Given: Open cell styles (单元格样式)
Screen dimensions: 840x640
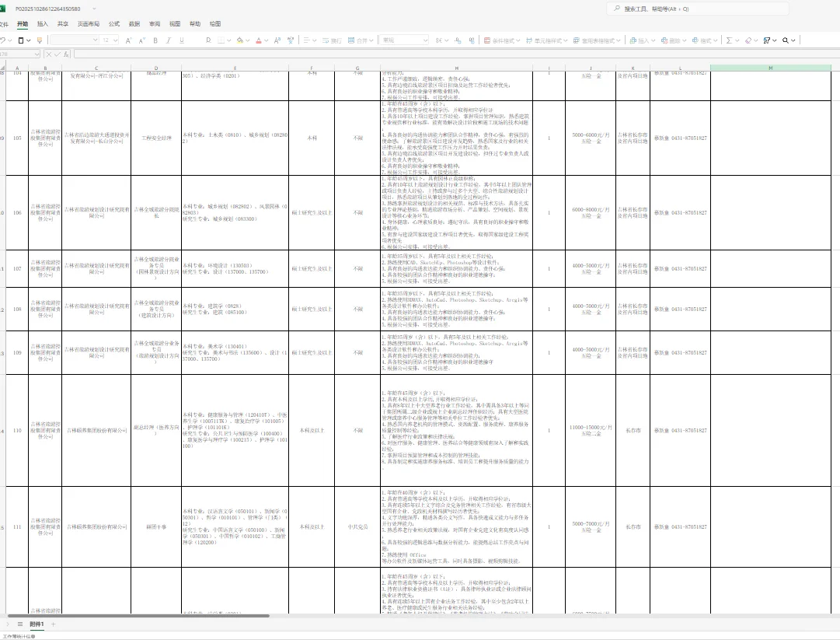Looking at the screenshot, I should pyautogui.click(x=547, y=40).
